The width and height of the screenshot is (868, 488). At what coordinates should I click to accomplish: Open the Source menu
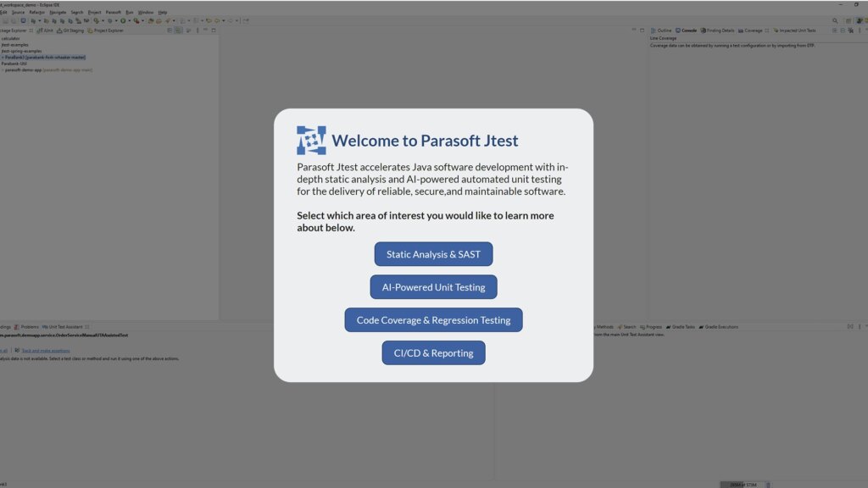click(x=19, y=12)
